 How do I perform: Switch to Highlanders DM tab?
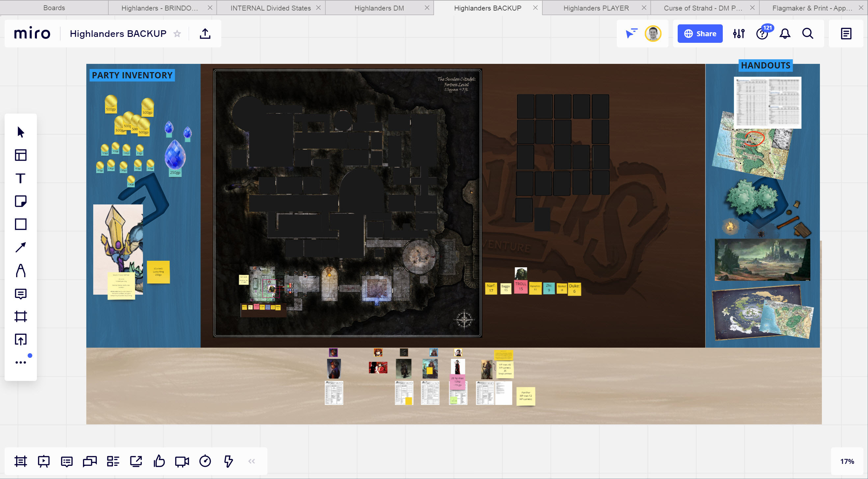pos(379,8)
